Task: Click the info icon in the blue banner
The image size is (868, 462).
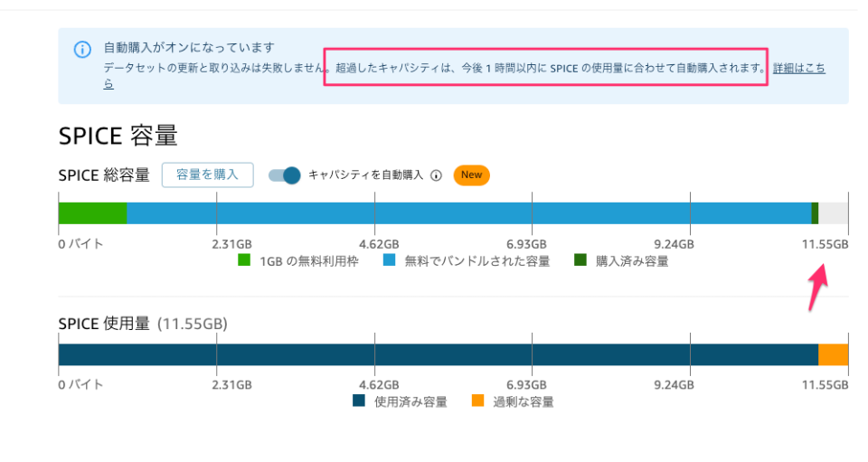Action: [x=82, y=50]
